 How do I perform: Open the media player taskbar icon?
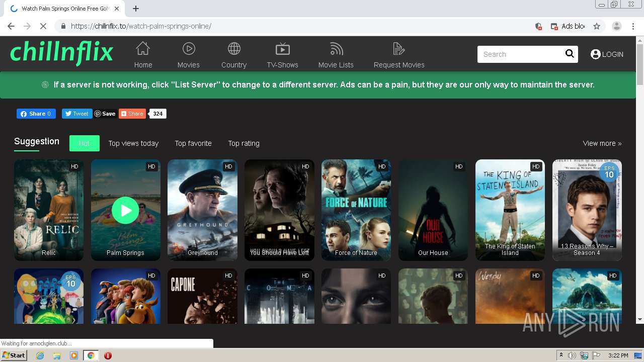pos(74,355)
